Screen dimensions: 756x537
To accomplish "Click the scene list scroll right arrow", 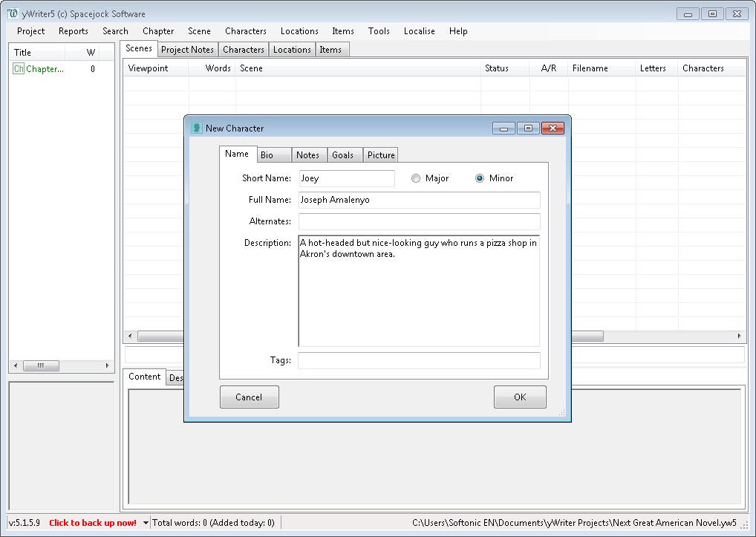I will click(x=739, y=336).
